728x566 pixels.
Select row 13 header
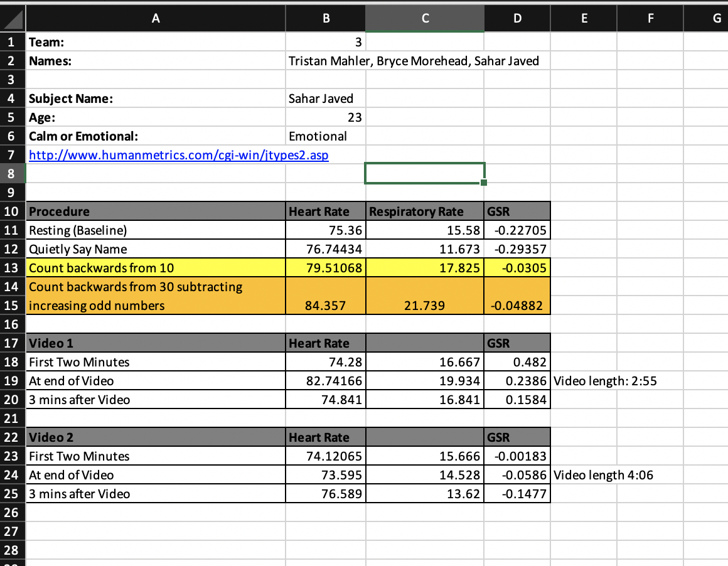click(x=11, y=268)
